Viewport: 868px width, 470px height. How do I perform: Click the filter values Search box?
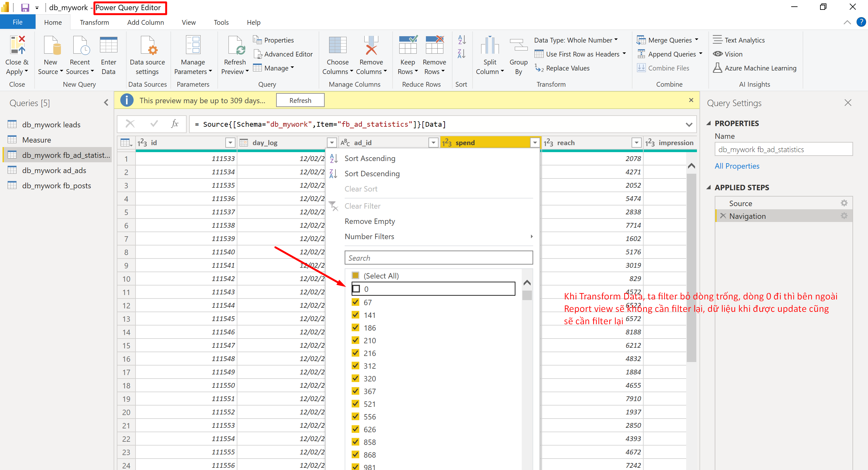(439, 258)
